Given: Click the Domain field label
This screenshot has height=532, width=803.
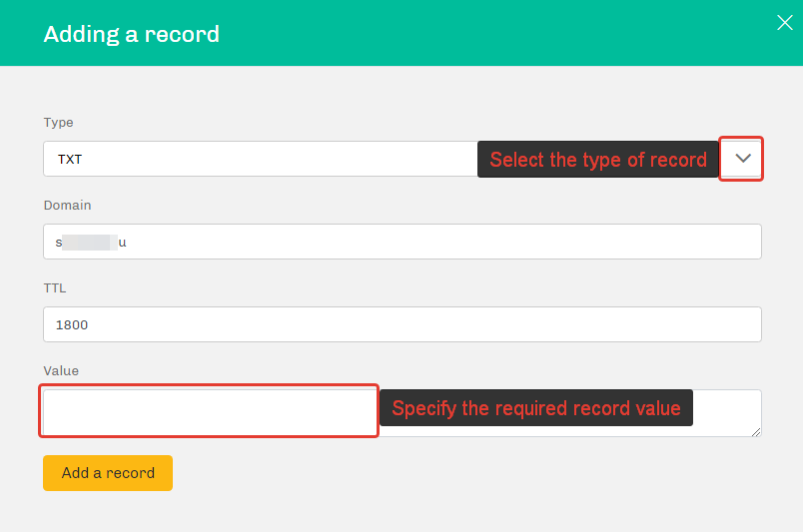Looking at the screenshot, I should (67, 206).
